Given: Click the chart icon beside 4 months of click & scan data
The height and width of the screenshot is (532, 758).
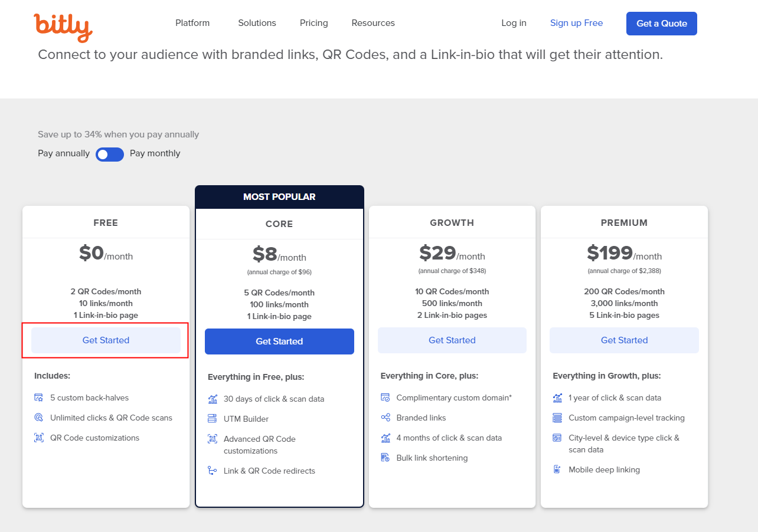Looking at the screenshot, I should pyautogui.click(x=385, y=438).
